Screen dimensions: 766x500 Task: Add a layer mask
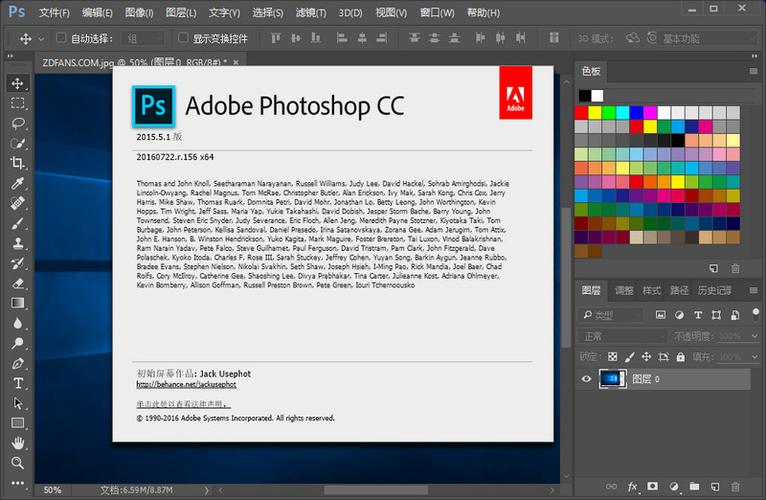pyautogui.click(x=653, y=486)
